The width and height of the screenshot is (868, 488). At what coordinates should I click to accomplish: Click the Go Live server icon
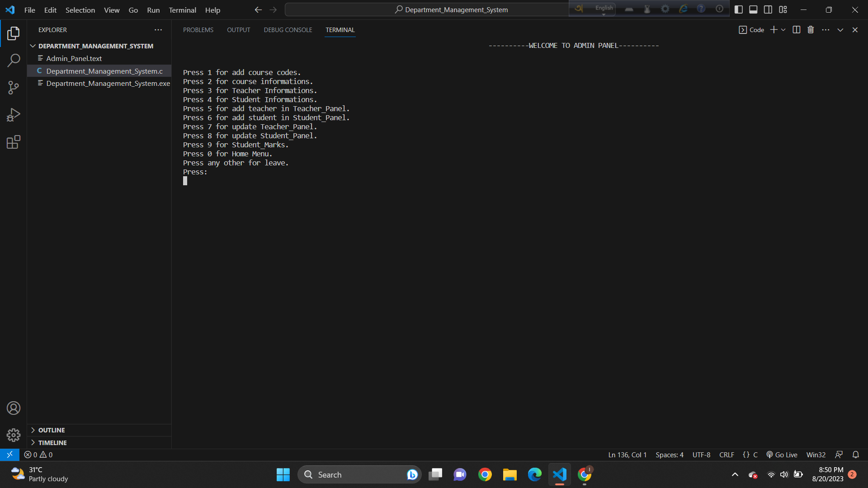click(781, 455)
